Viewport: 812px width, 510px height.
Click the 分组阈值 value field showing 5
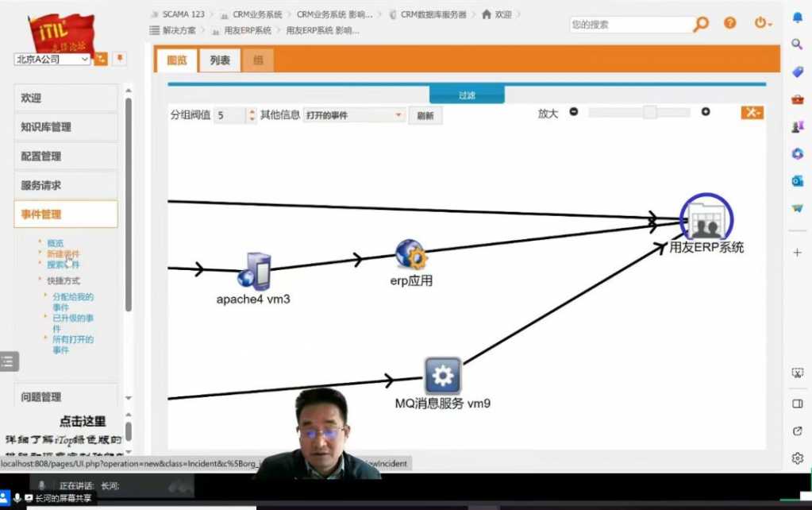point(231,115)
